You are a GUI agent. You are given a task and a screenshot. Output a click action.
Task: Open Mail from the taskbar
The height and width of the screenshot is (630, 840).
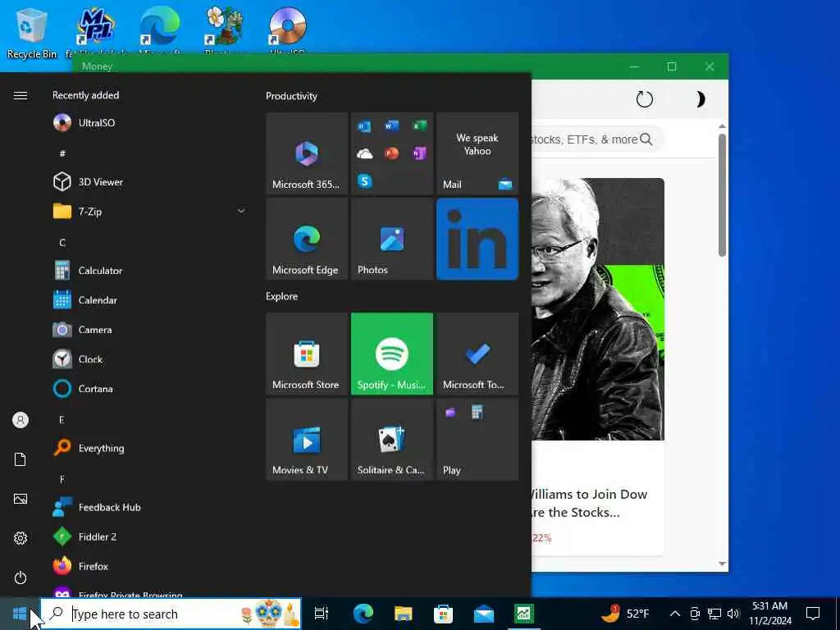click(484, 614)
